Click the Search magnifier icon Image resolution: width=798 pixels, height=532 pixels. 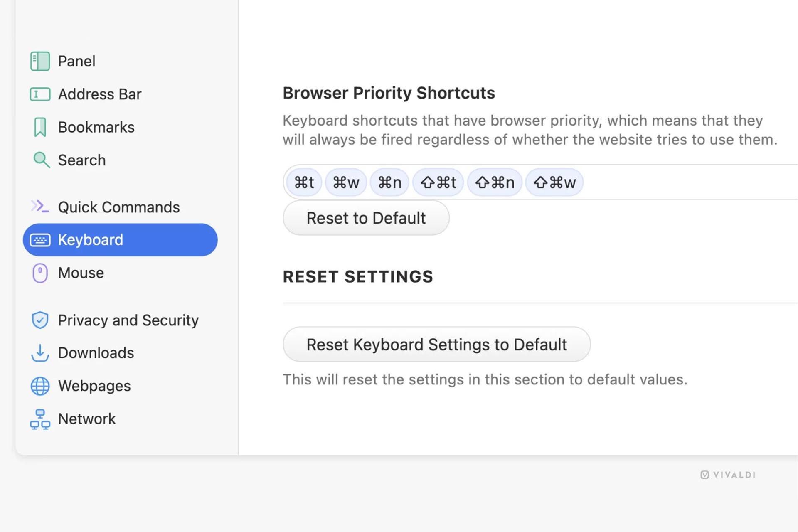[x=41, y=160]
